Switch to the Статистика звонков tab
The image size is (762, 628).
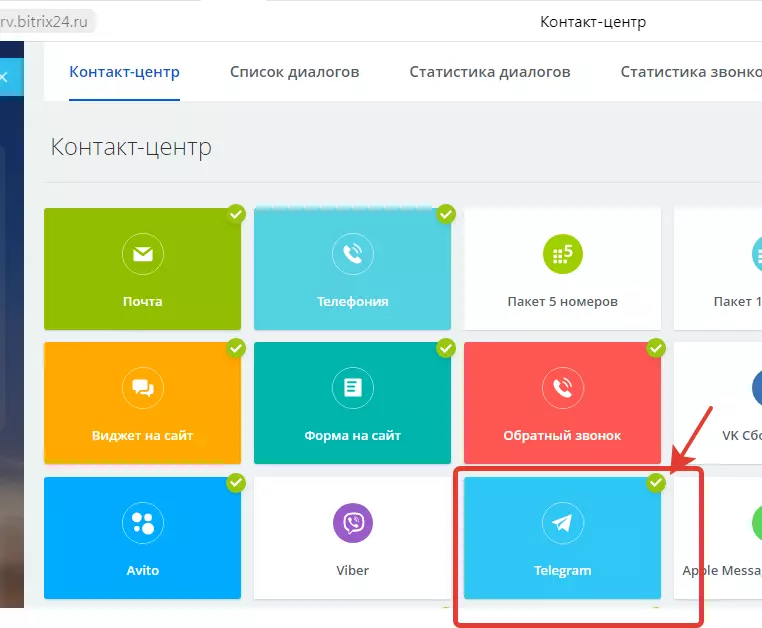tap(691, 72)
